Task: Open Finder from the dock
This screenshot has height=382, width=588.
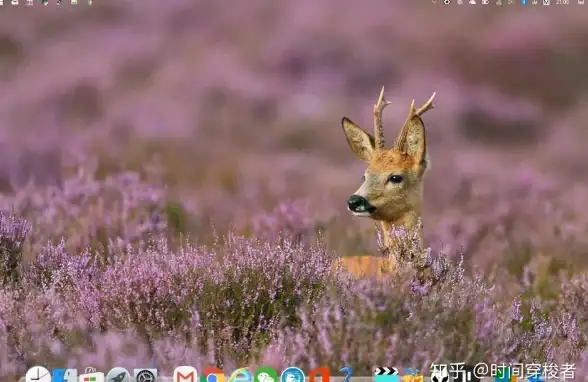Action: coord(64,375)
